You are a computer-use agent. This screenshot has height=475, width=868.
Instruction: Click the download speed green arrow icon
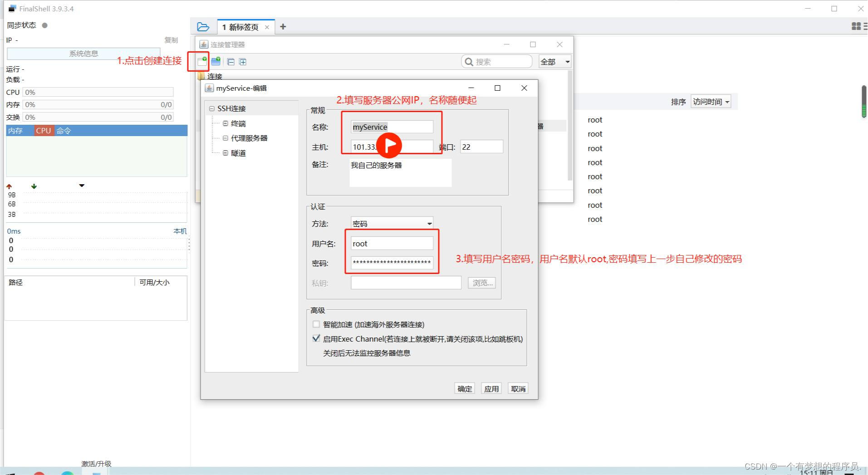(34, 186)
